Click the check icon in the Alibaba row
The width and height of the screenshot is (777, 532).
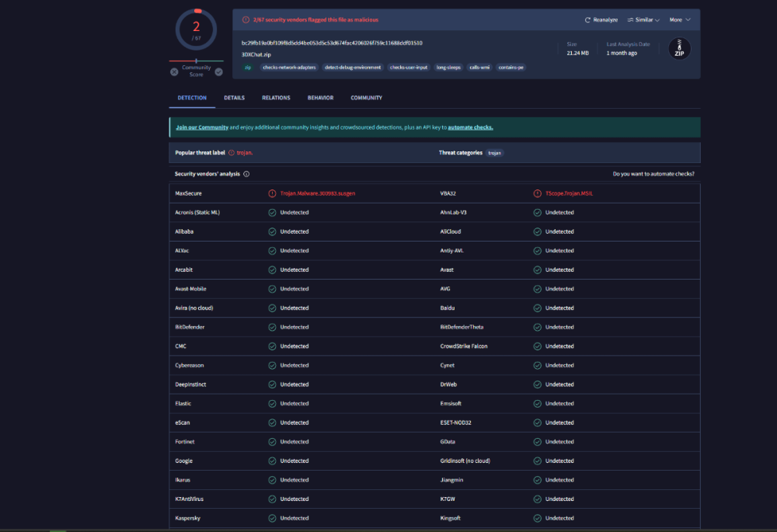(x=272, y=231)
